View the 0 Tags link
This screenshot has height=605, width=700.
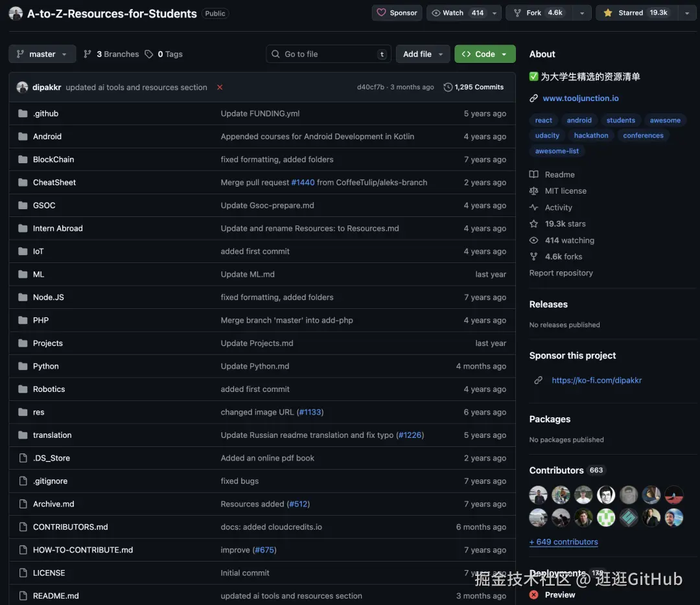coord(164,54)
